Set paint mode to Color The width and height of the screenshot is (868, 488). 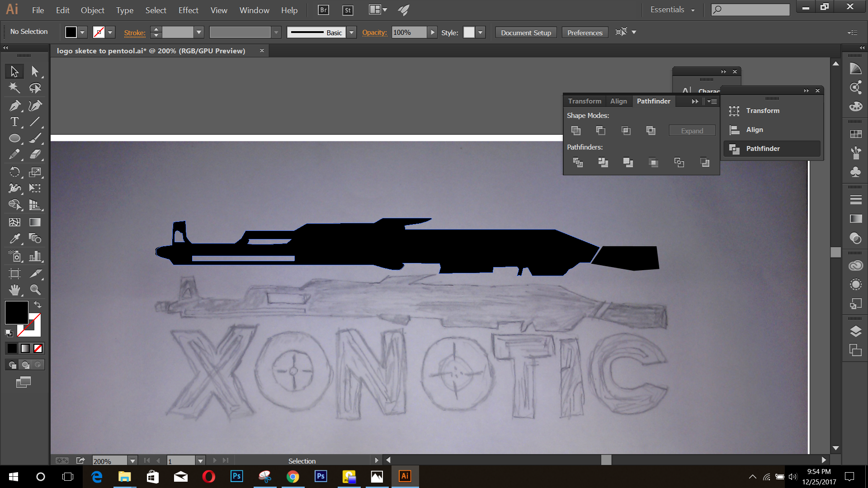12,348
